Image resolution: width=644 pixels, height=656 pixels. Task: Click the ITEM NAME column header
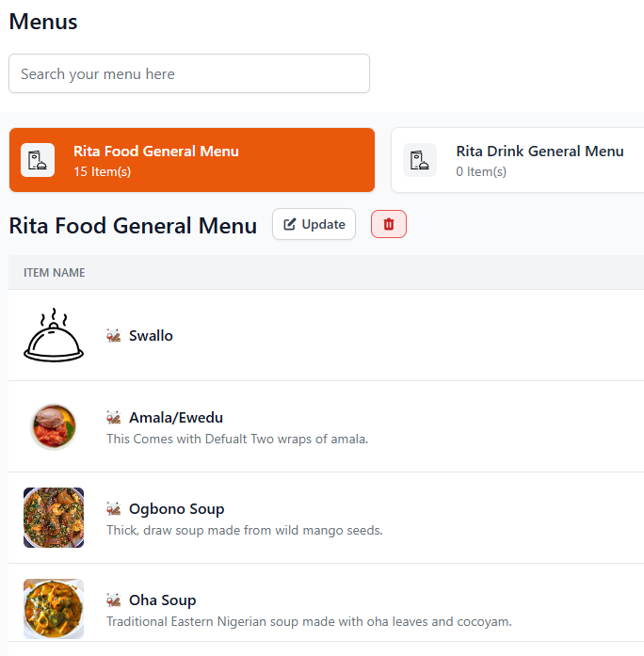coord(55,273)
